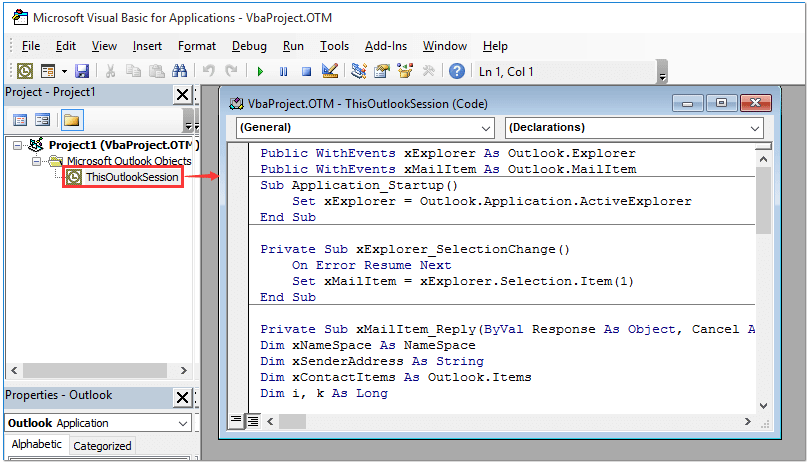Maximize the ThisOutlookSession code window

pos(721,103)
